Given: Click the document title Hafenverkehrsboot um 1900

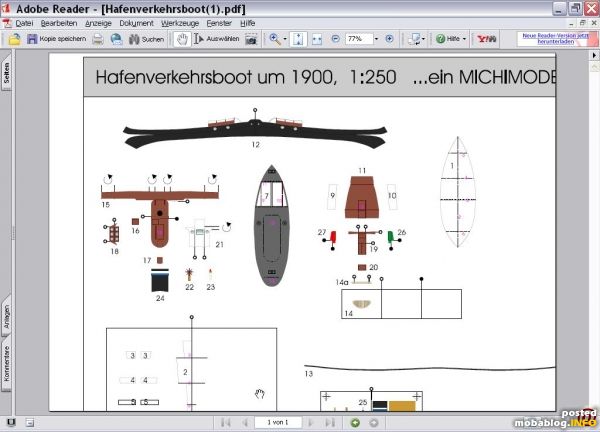Looking at the screenshot, I should [216, 77].
